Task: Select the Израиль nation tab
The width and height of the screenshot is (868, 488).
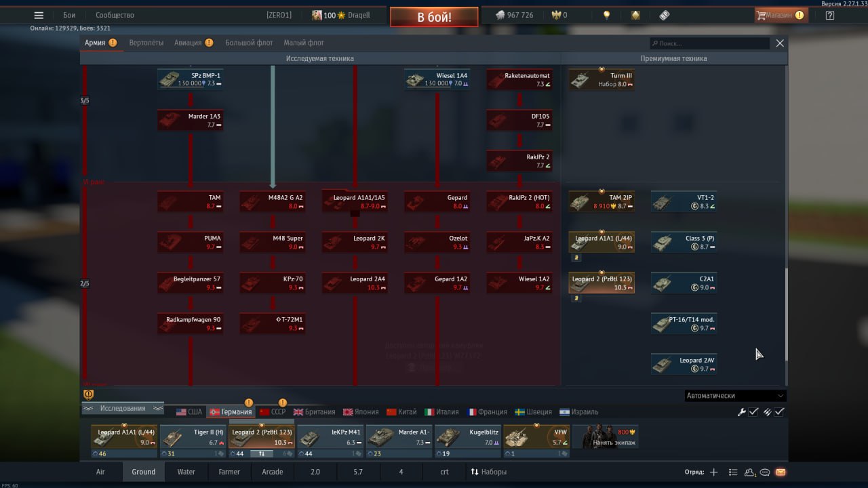Action: tap(579, 411)
